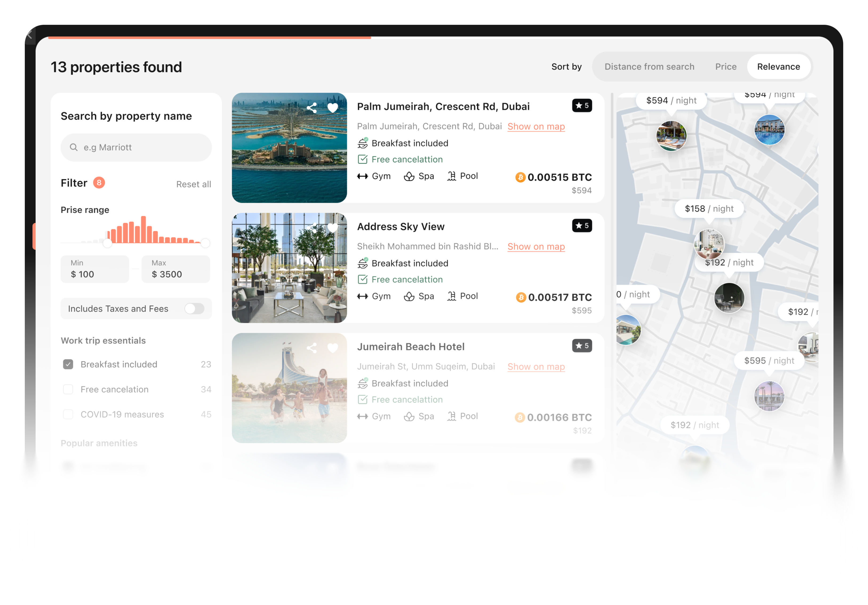Uncheck Breakfast included filter
868x605 pixels.
(x=68, y=364)
